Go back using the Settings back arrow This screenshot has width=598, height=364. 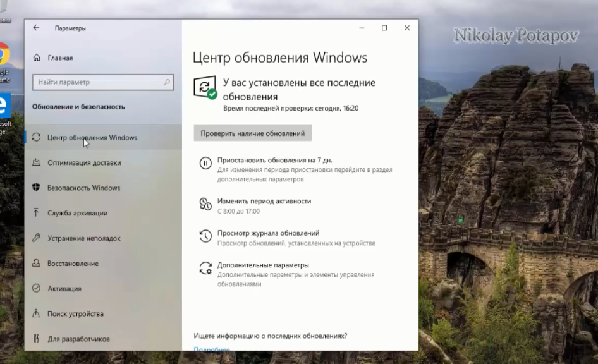tap(36, 28)
